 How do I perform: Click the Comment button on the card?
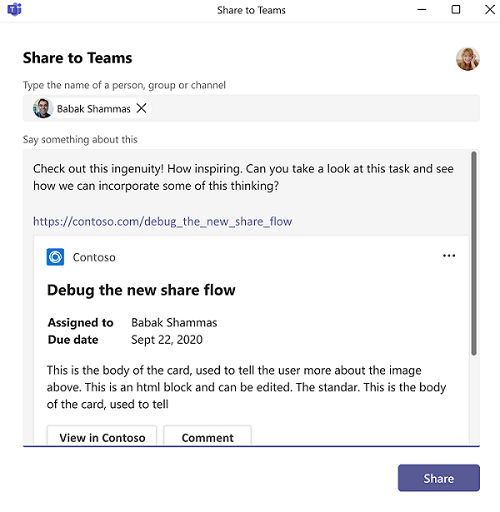(x=207, y=435)
